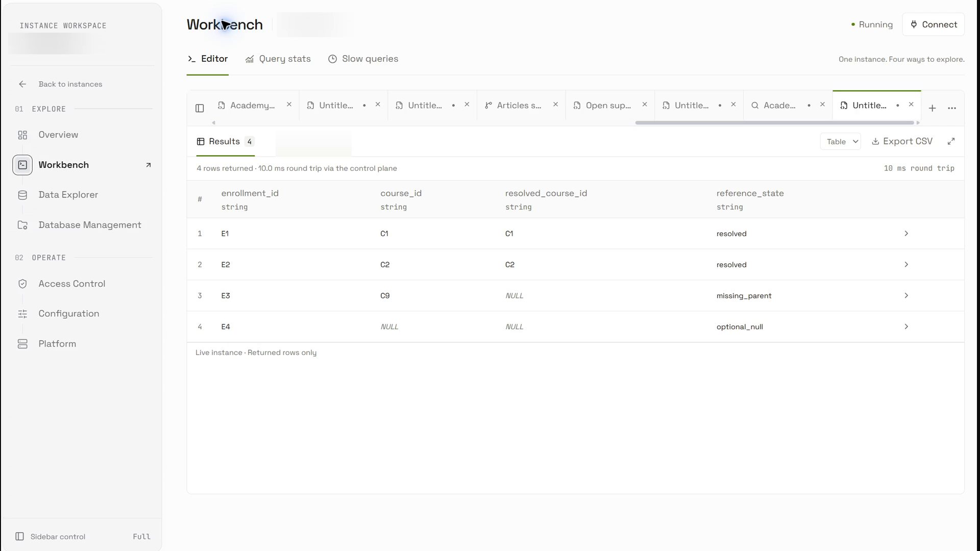
Task: Switch to the Slow queries tab
Action: (363, 59)
